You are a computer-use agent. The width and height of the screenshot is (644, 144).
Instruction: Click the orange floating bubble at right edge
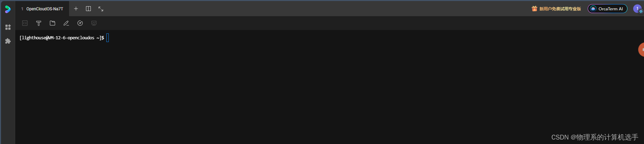pyautogui.click(x=641, y=50)
